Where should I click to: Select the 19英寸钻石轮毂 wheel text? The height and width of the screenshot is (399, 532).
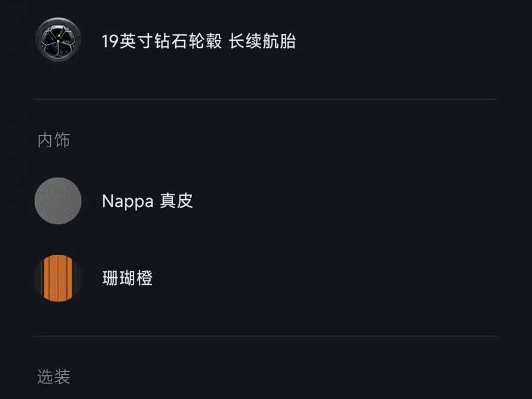click(162, 41)
